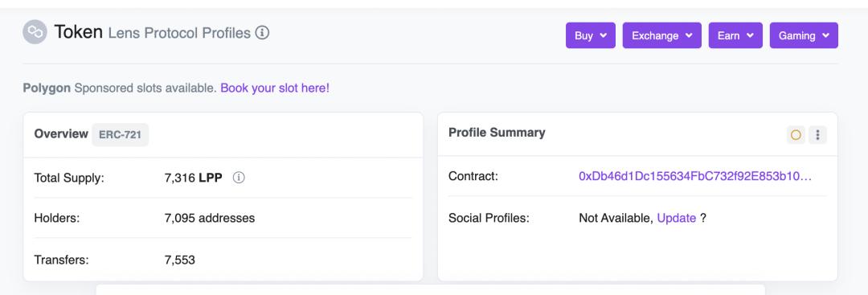Expand the Exchange dropdown
Viewport: 868px width, 295px height.
click(x=662, y=35)
